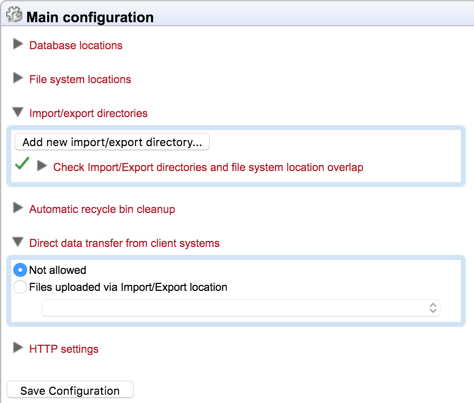This screenshot has width=474, height=403.
Task: Click Direct data transfer from client systems heading
Action: (x=124, y=243)
